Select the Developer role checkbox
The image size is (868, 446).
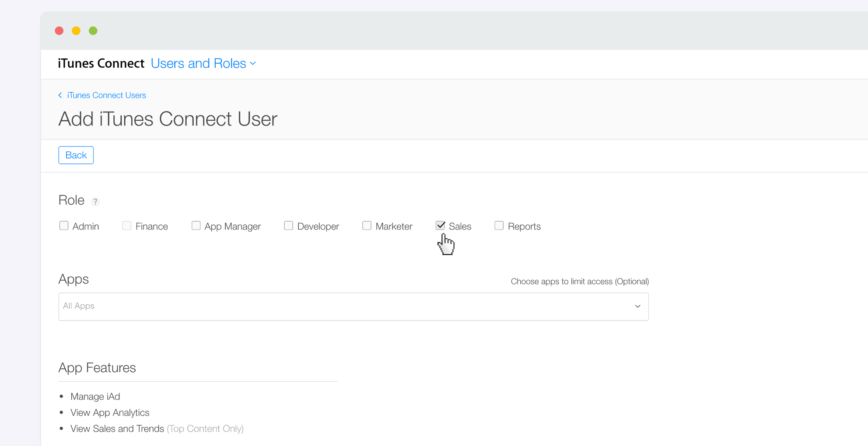tap(288, 226)
